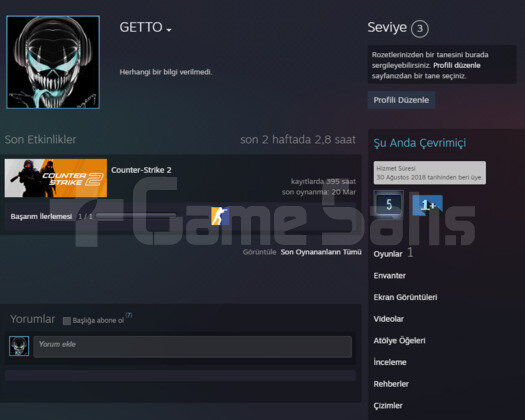Click the level 3 circle badge
The height and width of the screenshot is (420, 525).
420,29
